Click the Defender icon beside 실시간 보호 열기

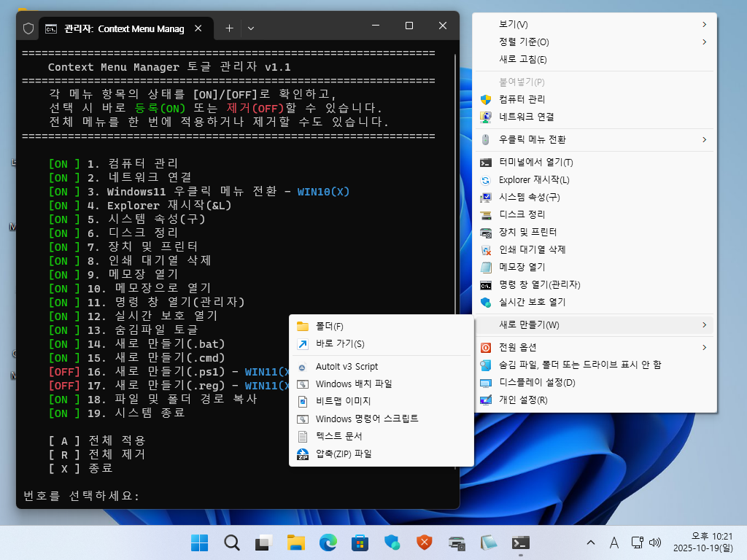(485, 303)
